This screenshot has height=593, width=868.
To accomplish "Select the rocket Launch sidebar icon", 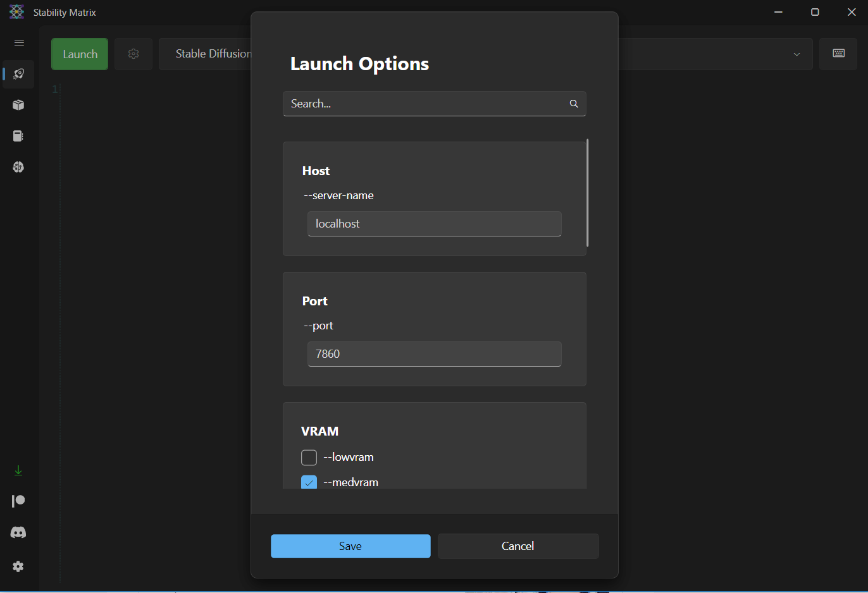I will point(19,74).
